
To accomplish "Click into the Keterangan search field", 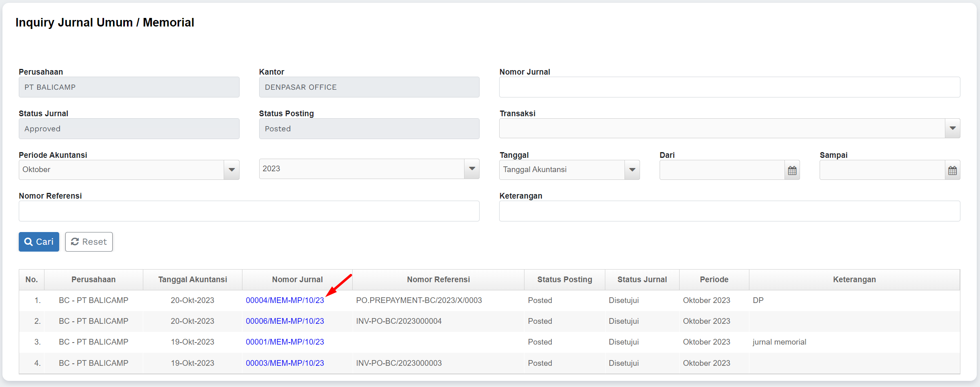I will (729, 211).
